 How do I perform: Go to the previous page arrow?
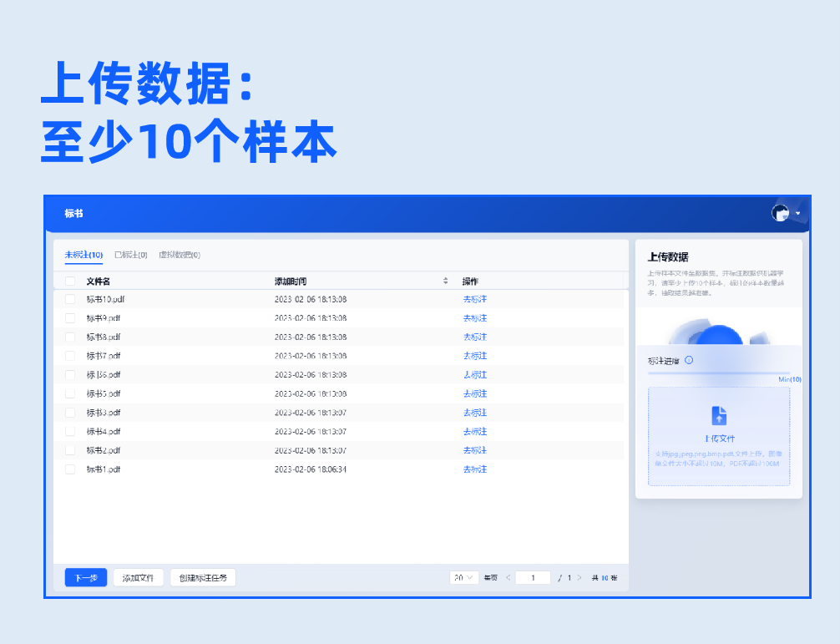[x=508, y=577]
